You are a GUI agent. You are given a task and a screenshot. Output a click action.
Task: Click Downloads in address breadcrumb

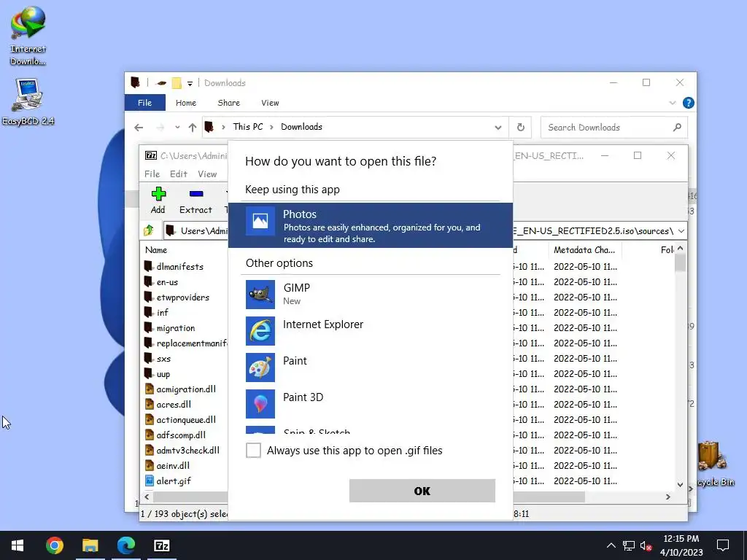tap(301, 127)
